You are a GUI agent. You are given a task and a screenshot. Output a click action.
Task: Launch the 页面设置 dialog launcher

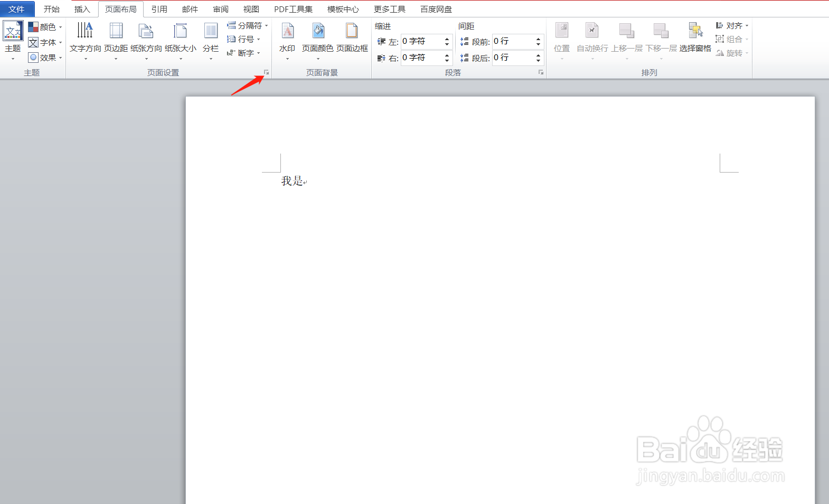point(267,72)
